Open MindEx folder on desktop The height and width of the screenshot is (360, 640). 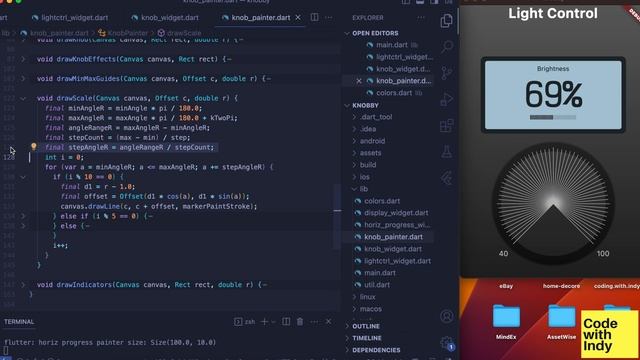tap(506, 321)
